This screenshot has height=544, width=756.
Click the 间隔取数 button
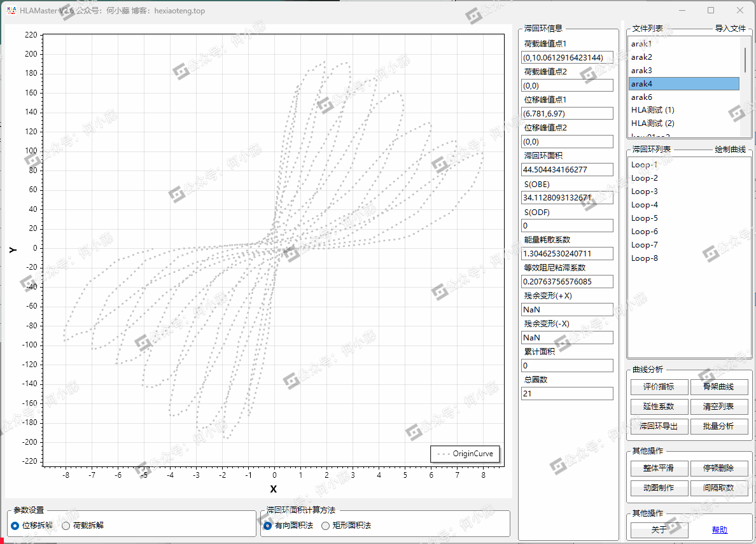pyautogui.click(x=718, y=488)
